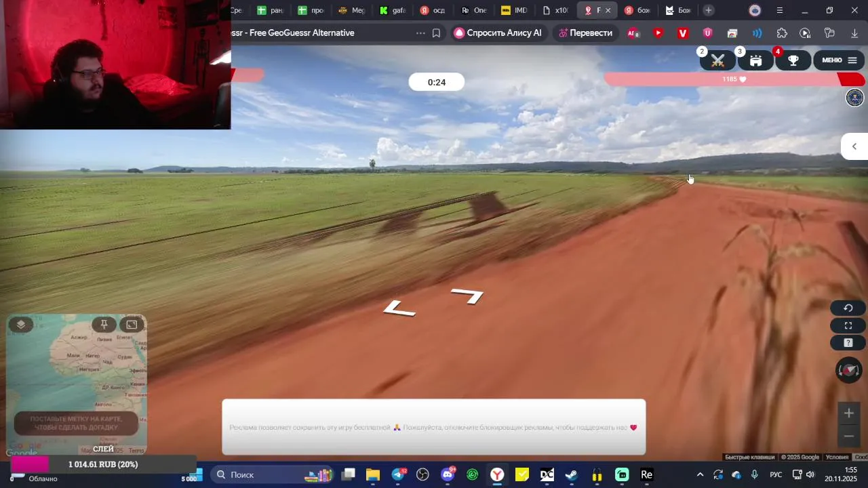Open the map layers icon on minimap
Image resolution: width=868 pixels, height=488 pixels.
21,325
